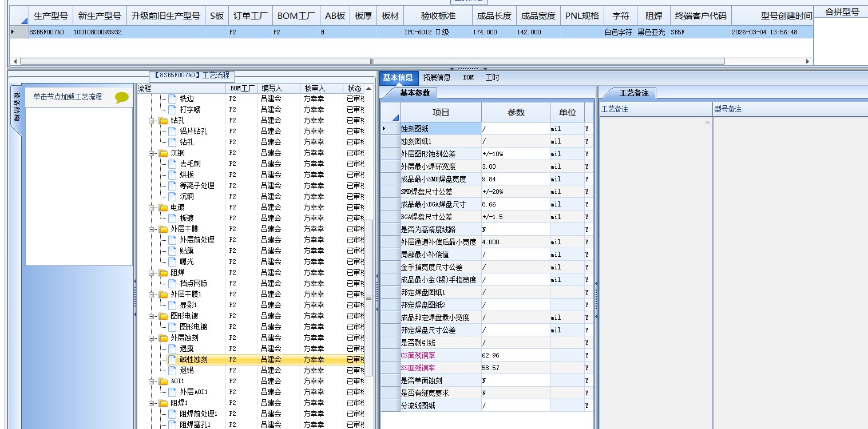This screenshot has width=868, height=429.
Task: Open the 拓展信息 tab
Action: tap(437, 77)
